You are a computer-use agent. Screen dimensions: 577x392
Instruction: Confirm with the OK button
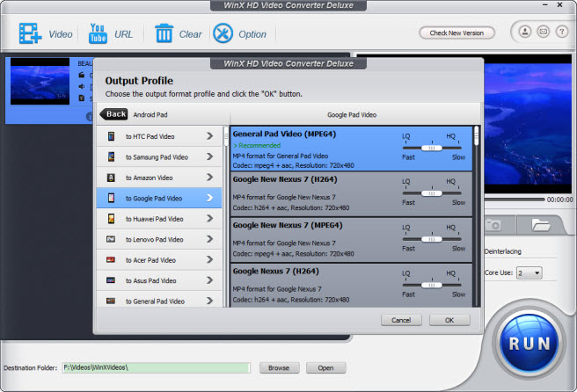tap(449, 320)
